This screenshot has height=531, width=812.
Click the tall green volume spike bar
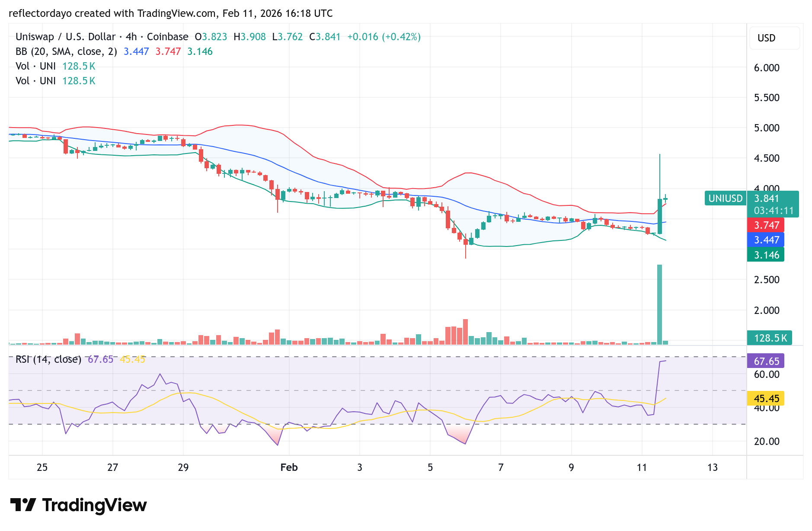[659, 304]
